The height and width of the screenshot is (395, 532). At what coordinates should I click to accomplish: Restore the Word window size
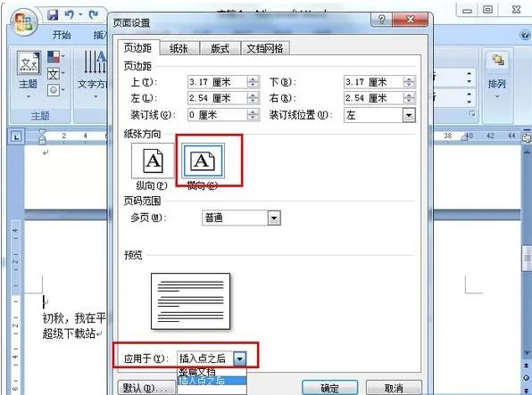488,10
